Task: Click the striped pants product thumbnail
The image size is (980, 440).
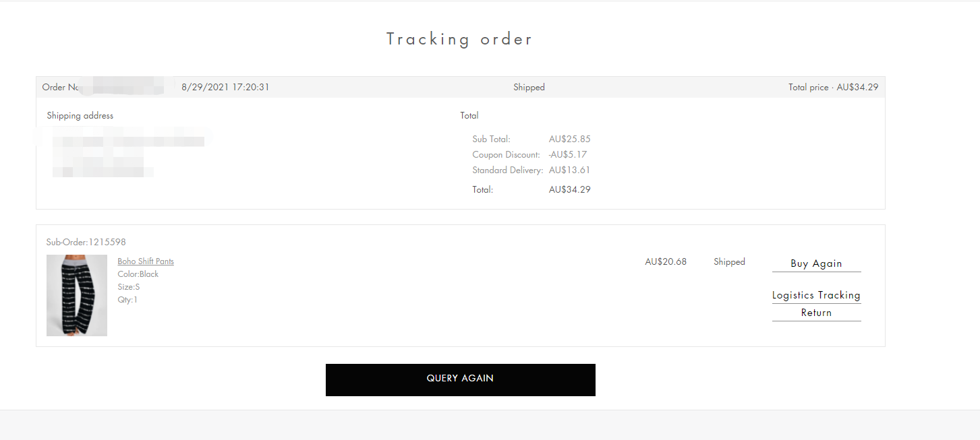Action: tap(77, 295)
